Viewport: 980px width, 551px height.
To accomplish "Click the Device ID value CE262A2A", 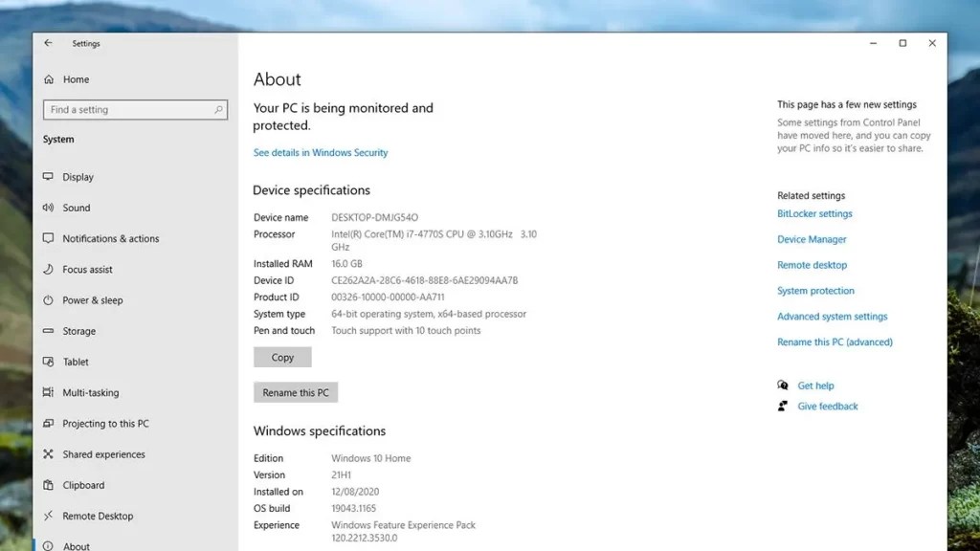I will pyautogui.click(x=424, y=280).
